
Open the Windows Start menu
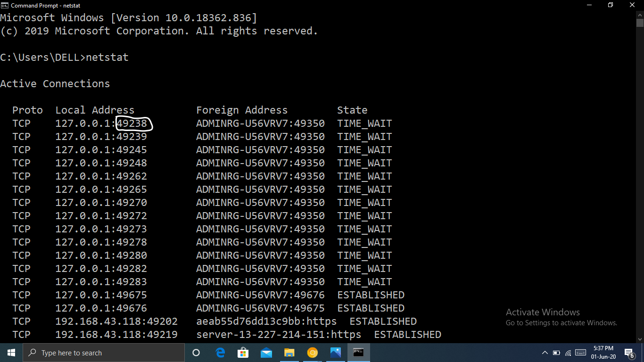point(11,353)
